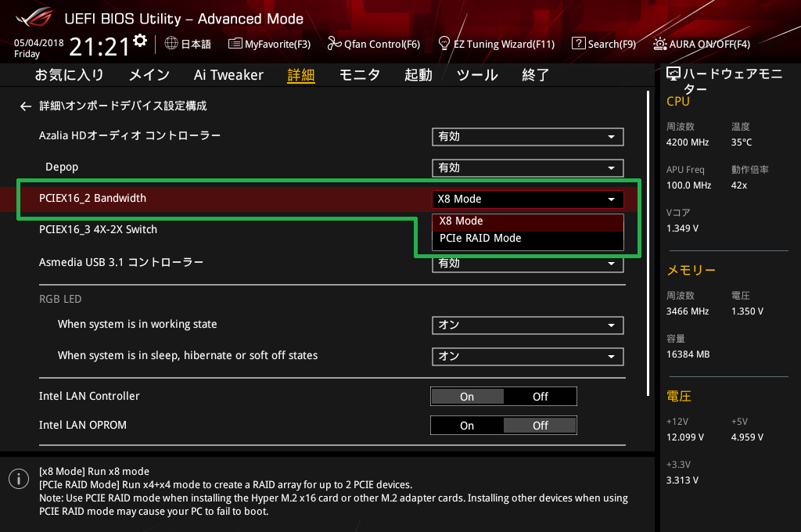
Task: Collapse the PCIEX16_2 Bandwidth dropdown
Action: click(528, 199)
